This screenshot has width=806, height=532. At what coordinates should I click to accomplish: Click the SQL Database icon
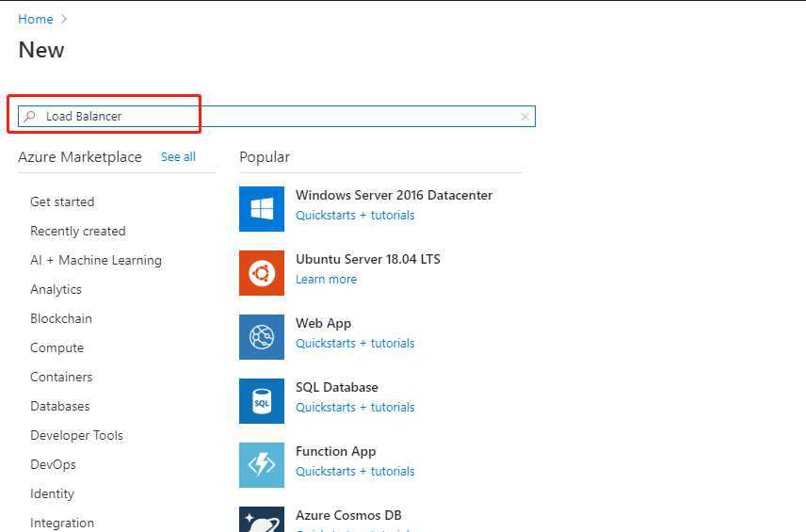click(262, 401)
